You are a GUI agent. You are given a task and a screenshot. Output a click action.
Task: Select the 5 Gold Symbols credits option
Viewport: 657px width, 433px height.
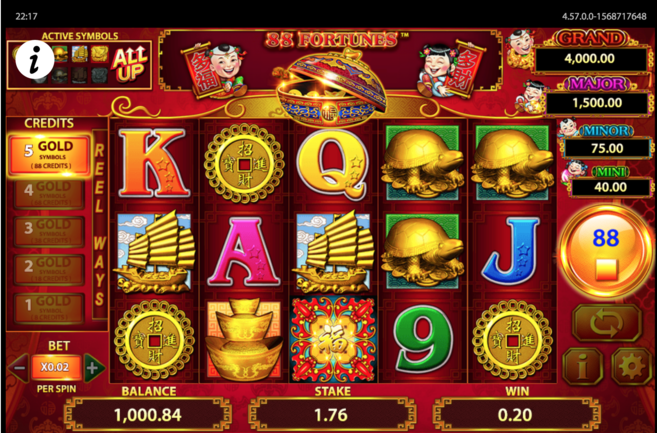click(49, 155)
